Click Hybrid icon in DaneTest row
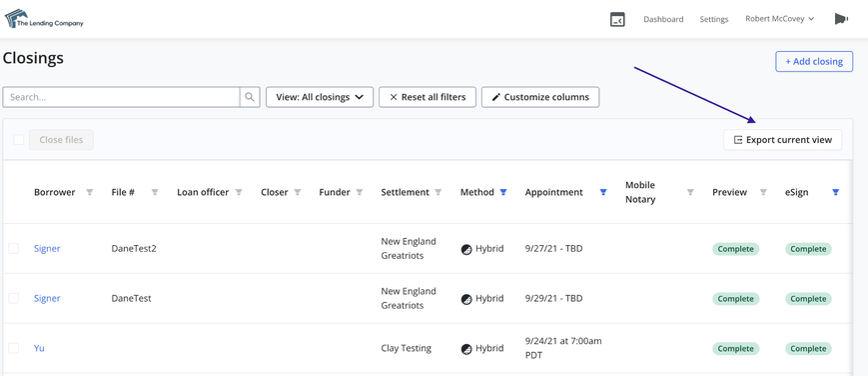Screen dimensions: 868x376 click(466, 299)
